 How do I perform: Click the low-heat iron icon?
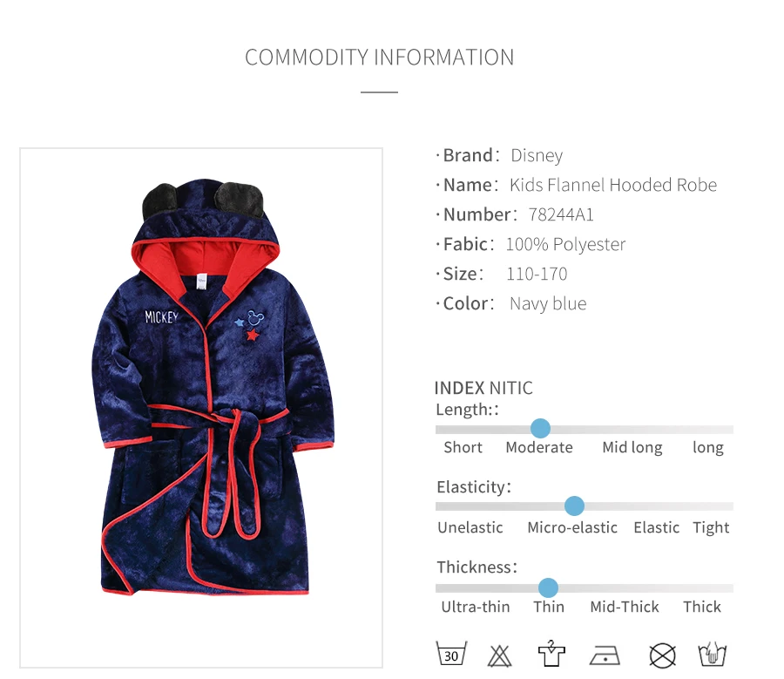coord(605,655)
